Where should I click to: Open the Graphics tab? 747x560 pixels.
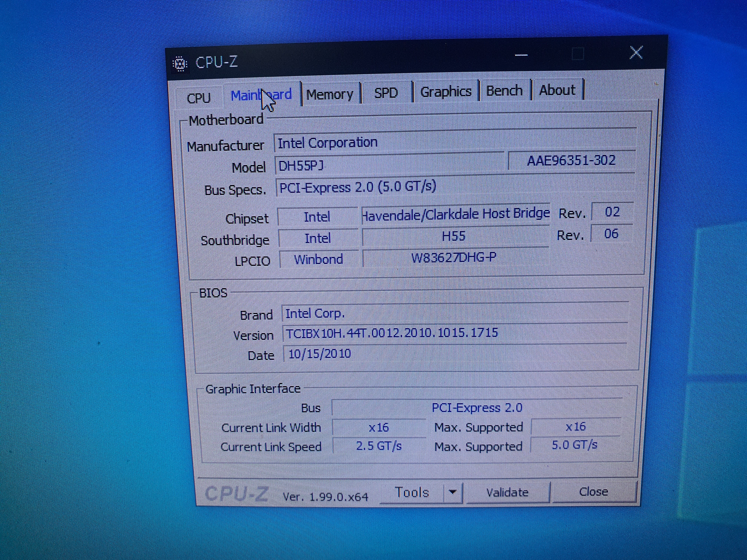(446, 91)
